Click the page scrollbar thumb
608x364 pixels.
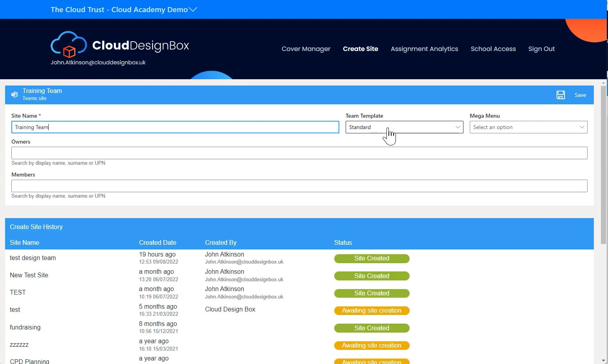pos(604,165)
